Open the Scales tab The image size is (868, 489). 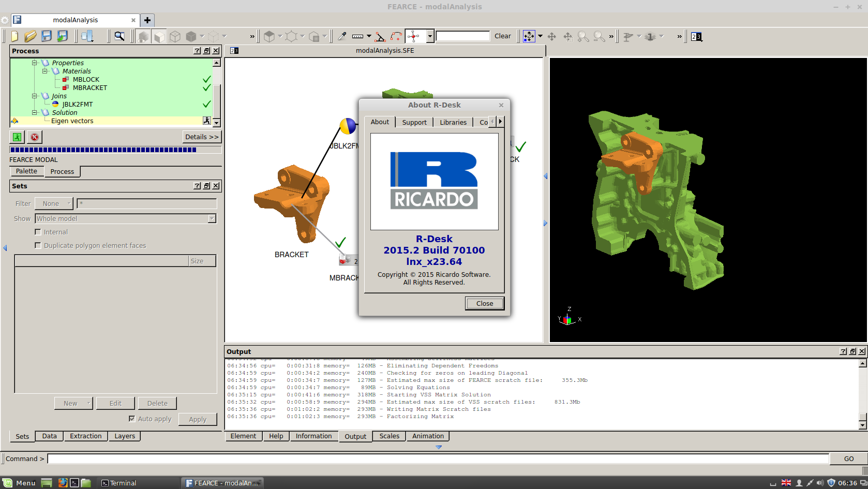389,436
